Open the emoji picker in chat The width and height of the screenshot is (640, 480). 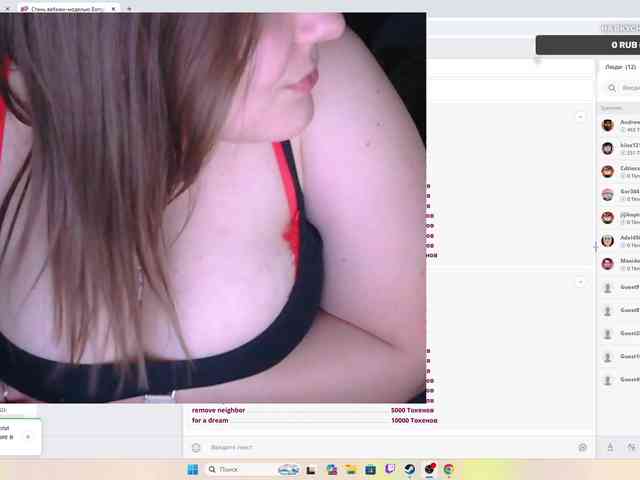coord(196,447)
